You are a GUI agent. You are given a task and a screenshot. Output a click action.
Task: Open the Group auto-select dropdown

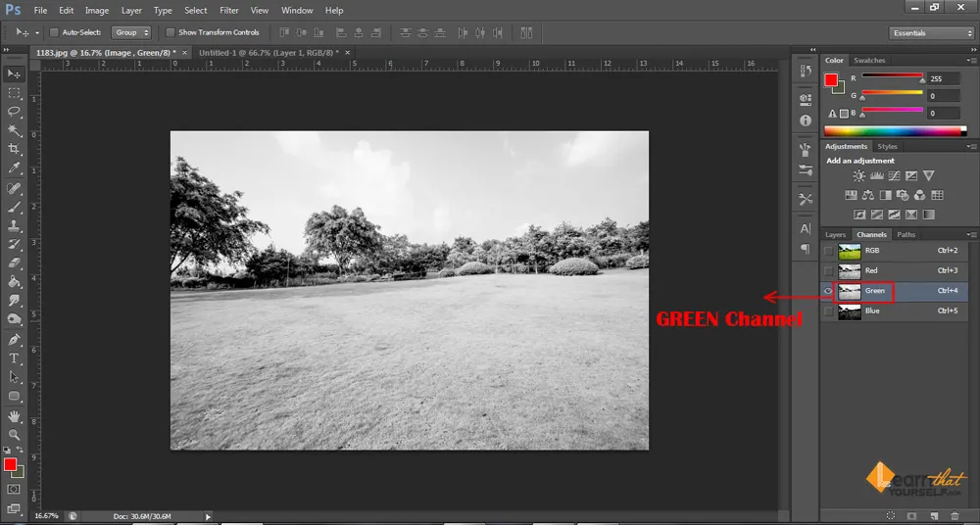point(131,32)
